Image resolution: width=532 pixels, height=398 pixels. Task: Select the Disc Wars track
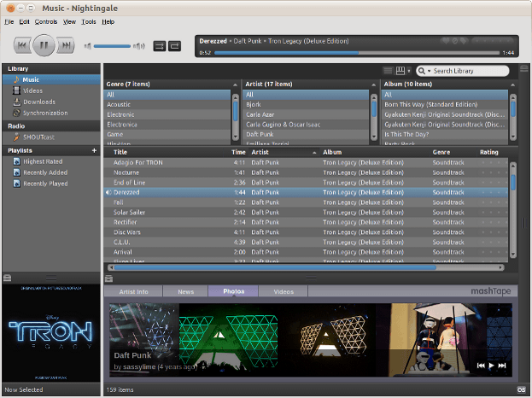pyautogui.click(x=306, y=232)
